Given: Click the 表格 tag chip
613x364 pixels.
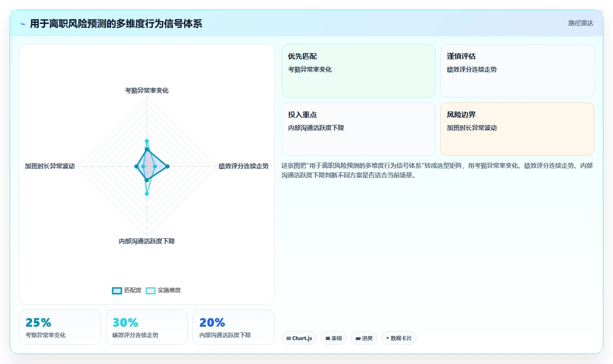Looking at the screenshot, I should [334, 338].
